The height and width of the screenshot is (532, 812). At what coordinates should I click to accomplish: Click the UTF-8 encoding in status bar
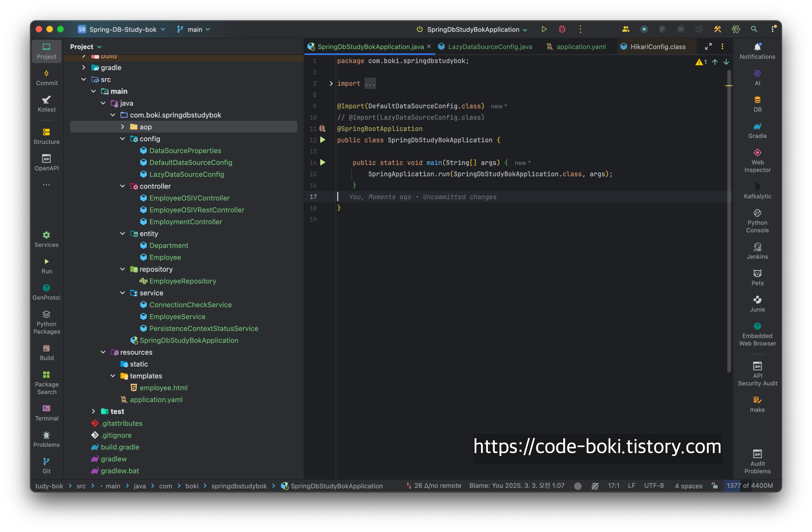(654, 486)
